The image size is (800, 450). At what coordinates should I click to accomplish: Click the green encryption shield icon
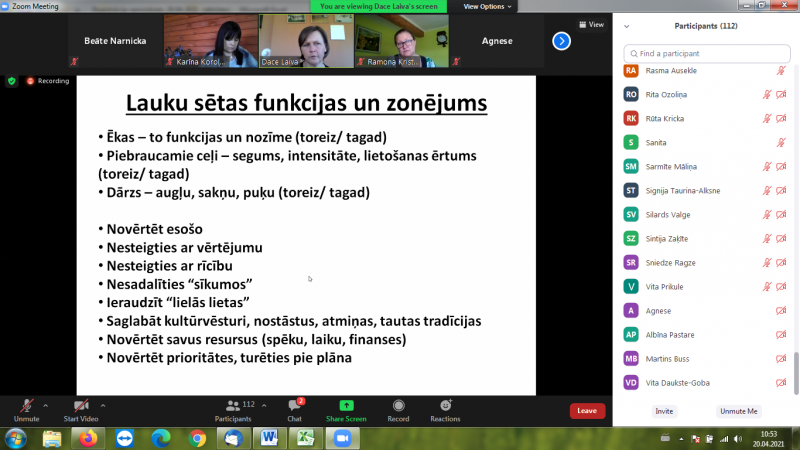[12, 80]
